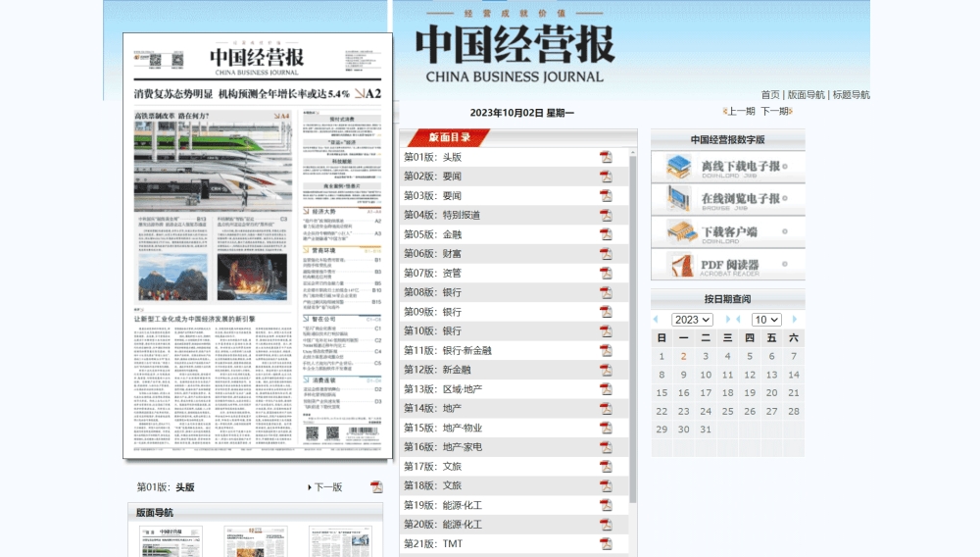Open PDF icon for 第16版 地产·家电 row
This screenshot has height=557, width=980.
[606, 447]
